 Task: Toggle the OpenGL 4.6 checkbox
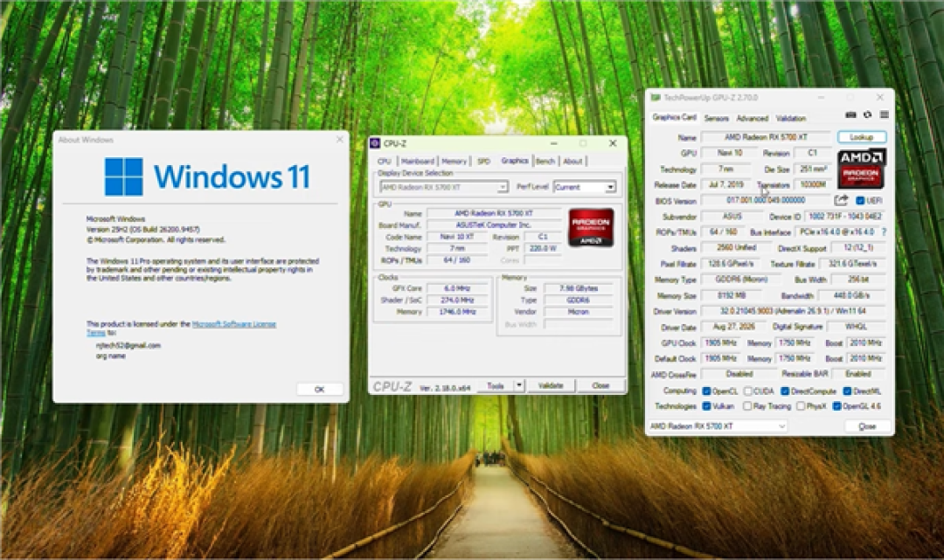click(836, 406)
